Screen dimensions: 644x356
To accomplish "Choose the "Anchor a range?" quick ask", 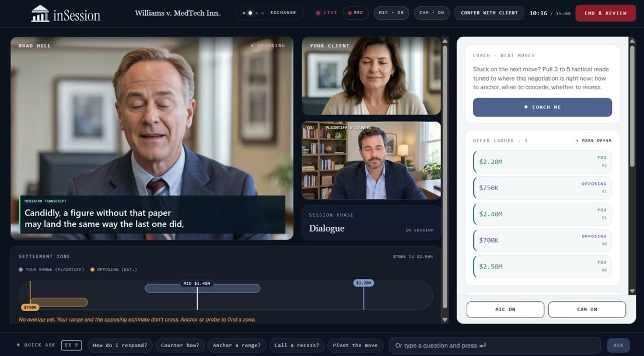I will (237, 345).
